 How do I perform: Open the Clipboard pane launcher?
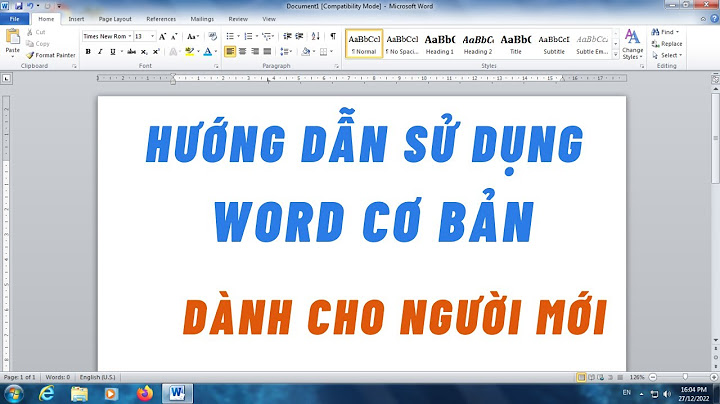tap(74, 67)
